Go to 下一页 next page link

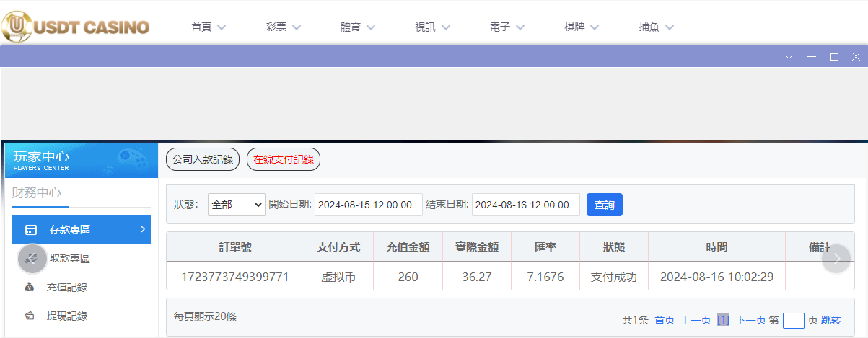click(x=750, y=320)
